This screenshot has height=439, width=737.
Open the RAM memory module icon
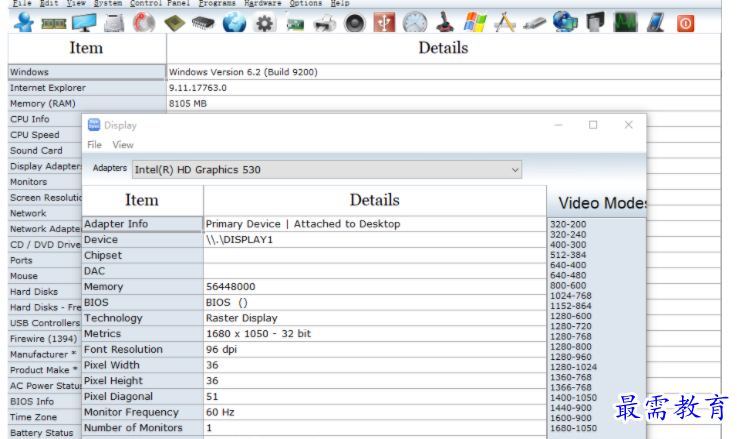pos(54,23)
